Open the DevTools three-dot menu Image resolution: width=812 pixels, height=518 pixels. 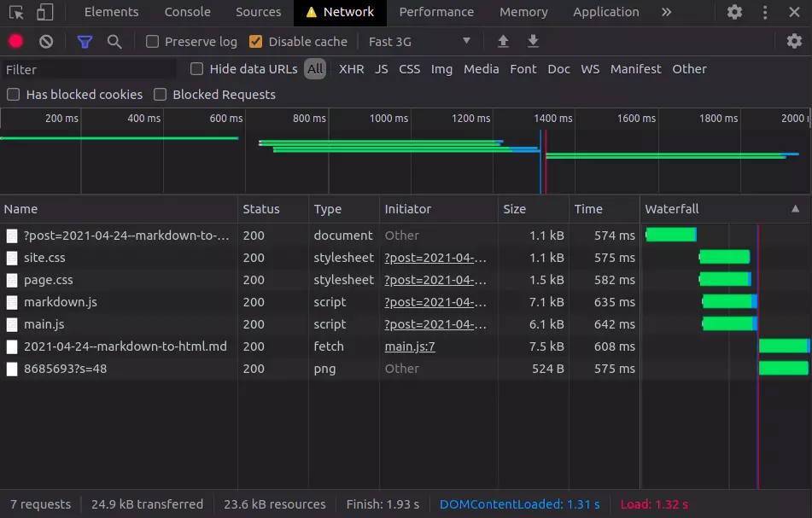coord(765,12)
